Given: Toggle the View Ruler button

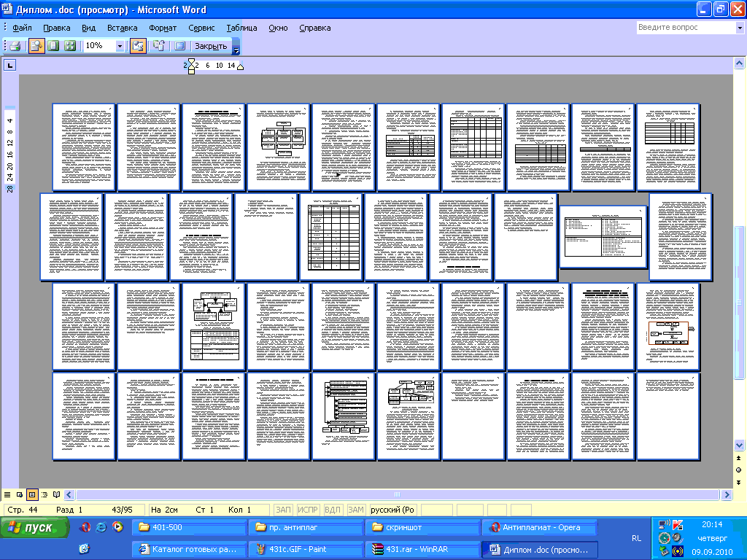Looking at the screenshot, I should tap(138, 46).
